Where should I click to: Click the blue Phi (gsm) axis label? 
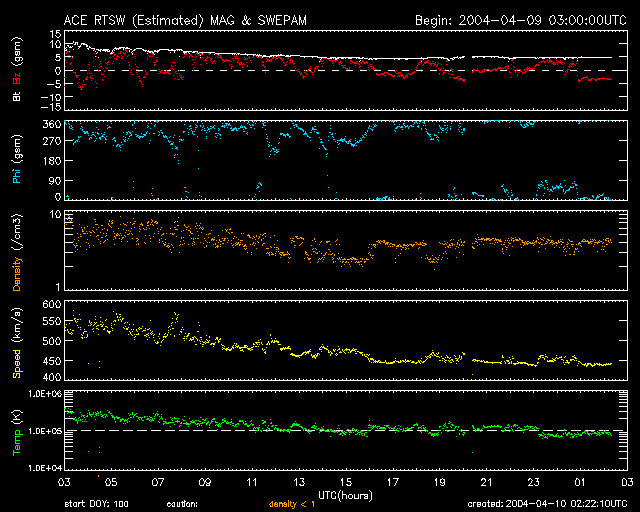[x=17, y=161]
